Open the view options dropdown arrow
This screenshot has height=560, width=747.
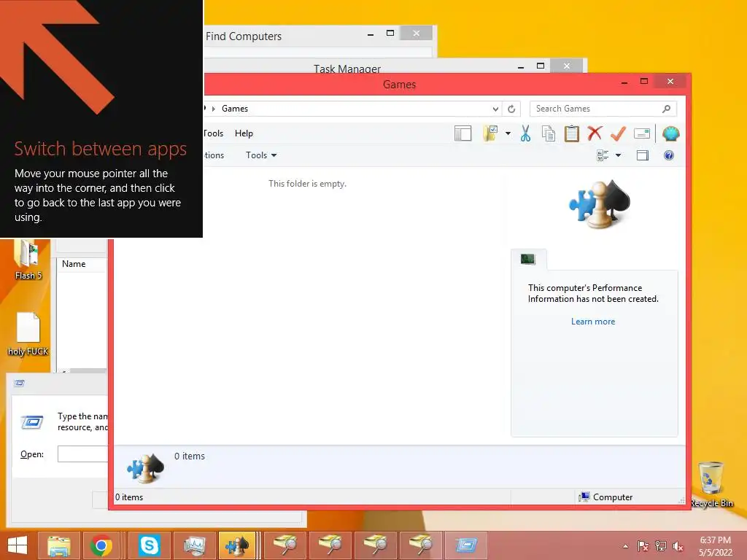(x=618, y=155)
